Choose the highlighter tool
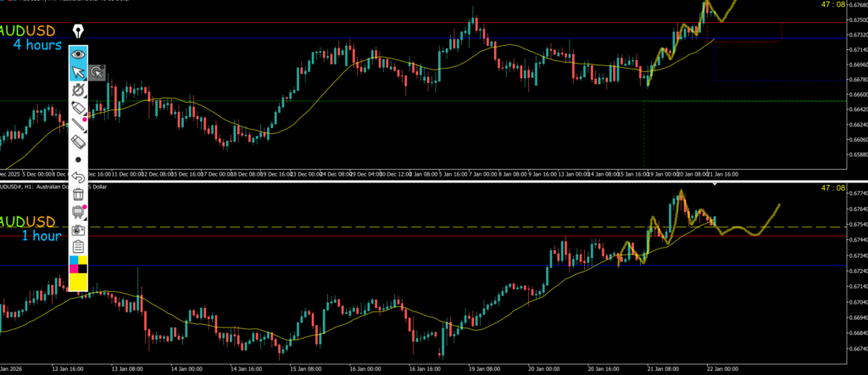This screenshot has width=868, height=375. (78, 108)
